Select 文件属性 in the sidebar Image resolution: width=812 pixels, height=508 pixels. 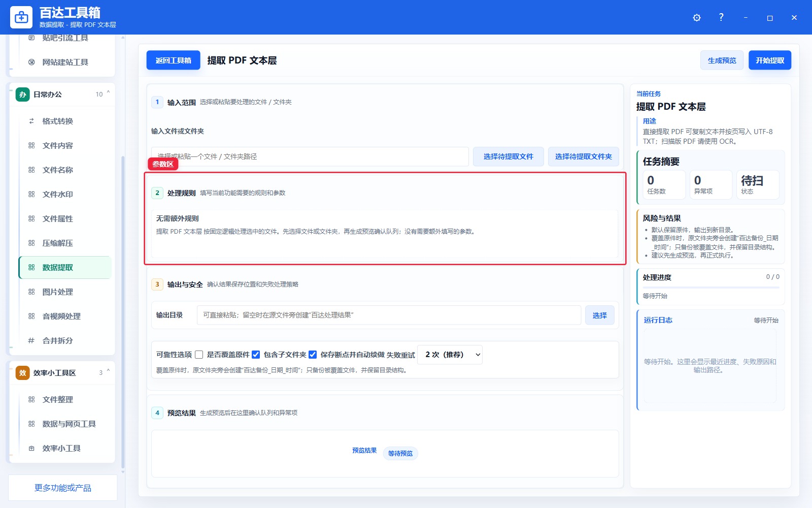65,218
